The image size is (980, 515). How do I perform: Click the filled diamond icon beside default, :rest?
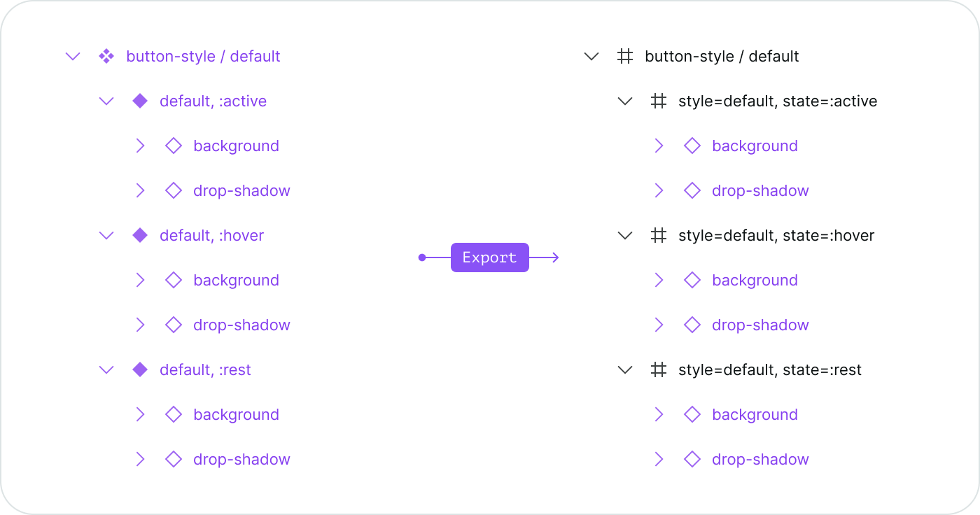click(x=140, y=370)
